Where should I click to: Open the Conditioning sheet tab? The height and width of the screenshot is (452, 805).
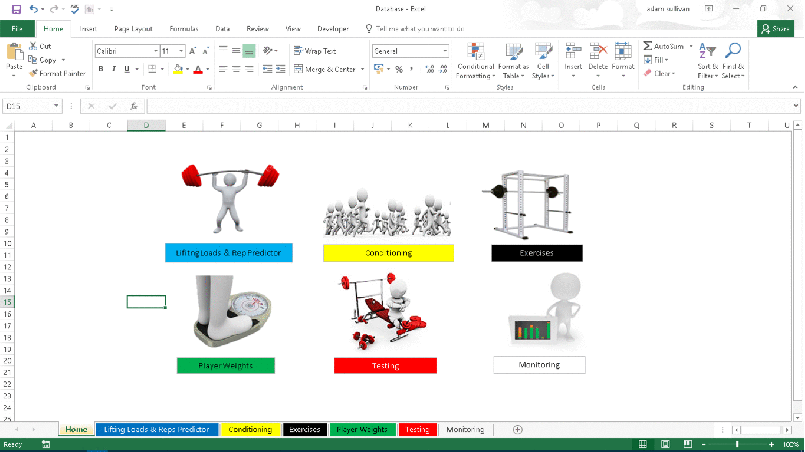pos(250,429)
